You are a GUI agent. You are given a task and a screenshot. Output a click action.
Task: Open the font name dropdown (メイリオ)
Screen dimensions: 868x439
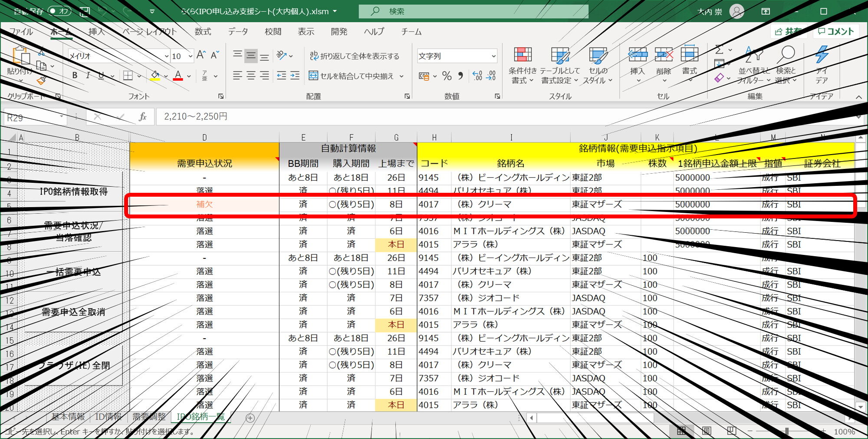[166, 56]
